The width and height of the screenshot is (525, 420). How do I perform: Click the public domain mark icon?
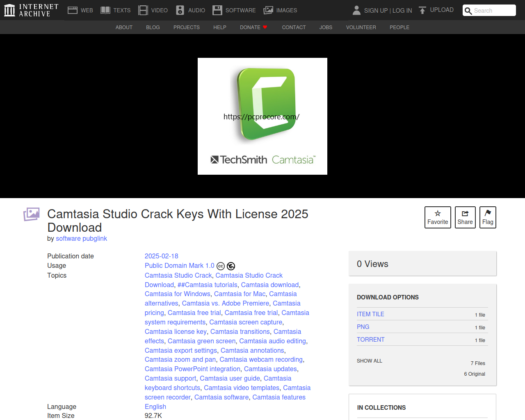point(231,266)
